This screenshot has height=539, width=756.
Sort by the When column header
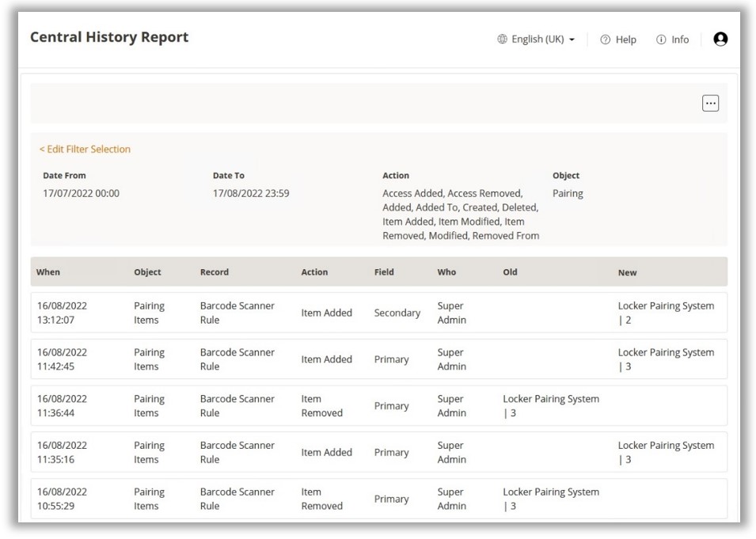click(x=48, y=272)
